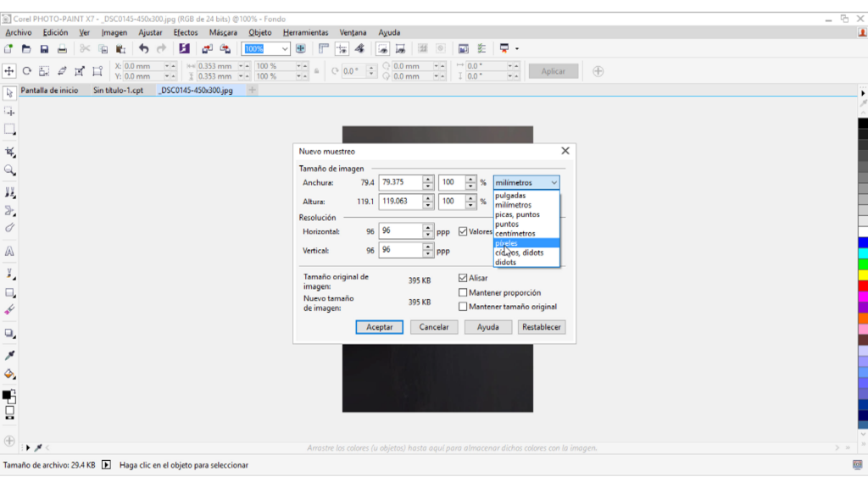Viewport: 868px width, 488px height.
Task: Select the Zoom magnifier tool
Action: (10, 170)
